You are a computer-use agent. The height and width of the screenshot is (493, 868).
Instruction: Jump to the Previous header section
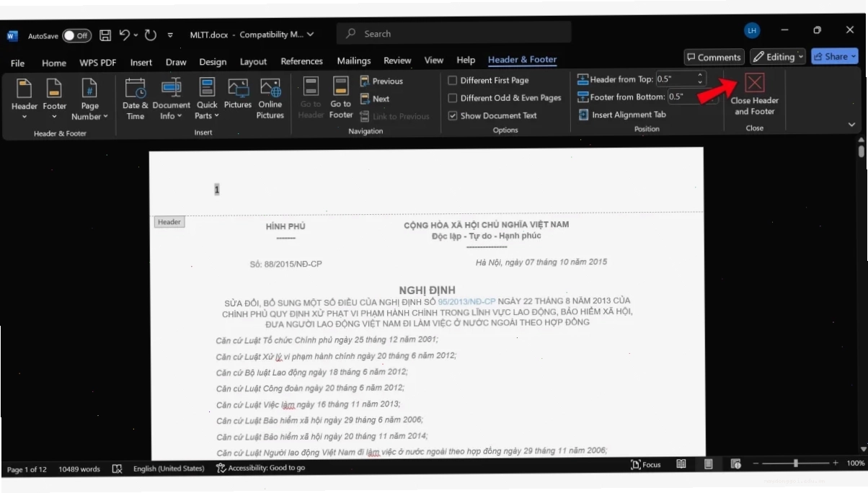pyautogui.click(x=381, y=81)
